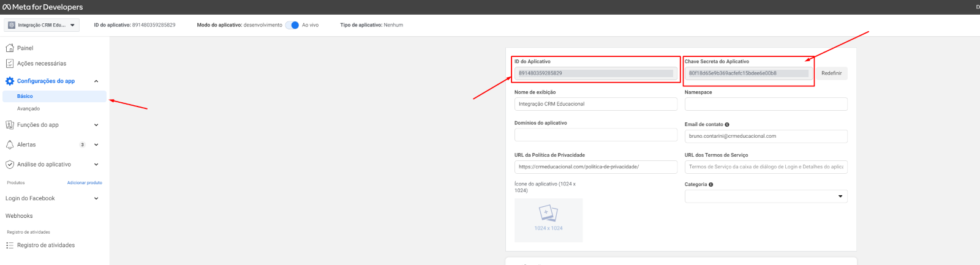
Task: Click the Adicionar produto link
Action: coord(85,182)
